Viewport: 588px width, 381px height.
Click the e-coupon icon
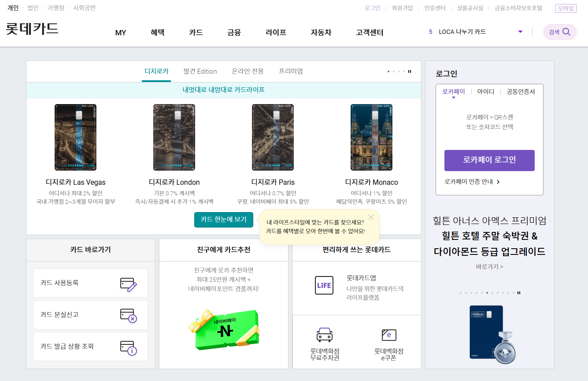pyautogui.click(x=389, y=335)
